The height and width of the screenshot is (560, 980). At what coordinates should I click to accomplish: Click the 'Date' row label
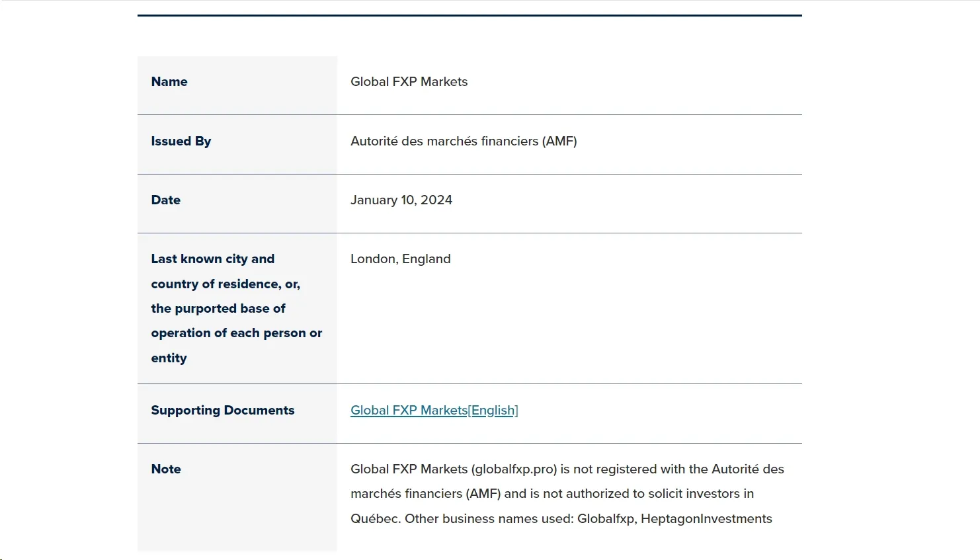(165, 200)
